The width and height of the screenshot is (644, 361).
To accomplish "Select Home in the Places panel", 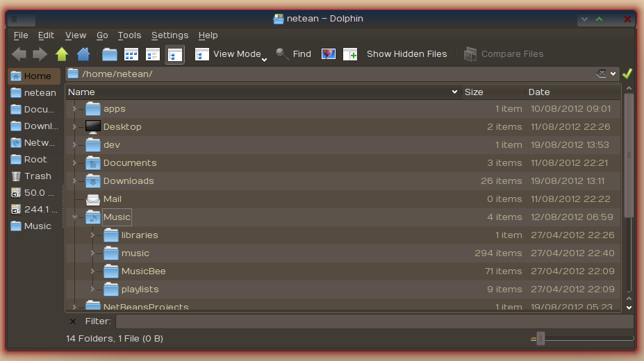I will click(34, 76).
